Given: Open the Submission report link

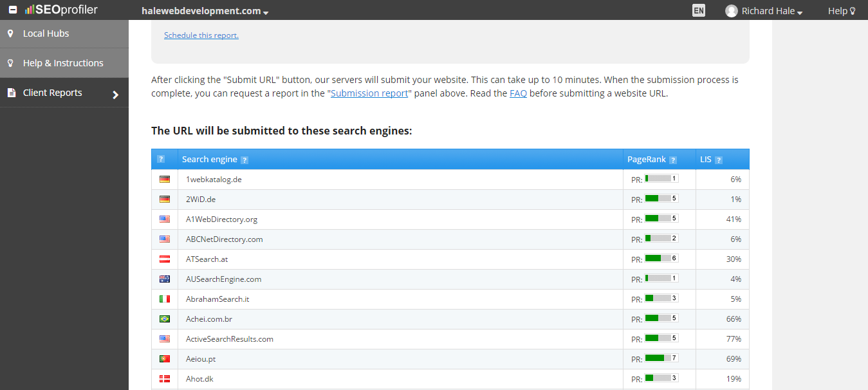Looking at the screenshot, I should 369,93.
